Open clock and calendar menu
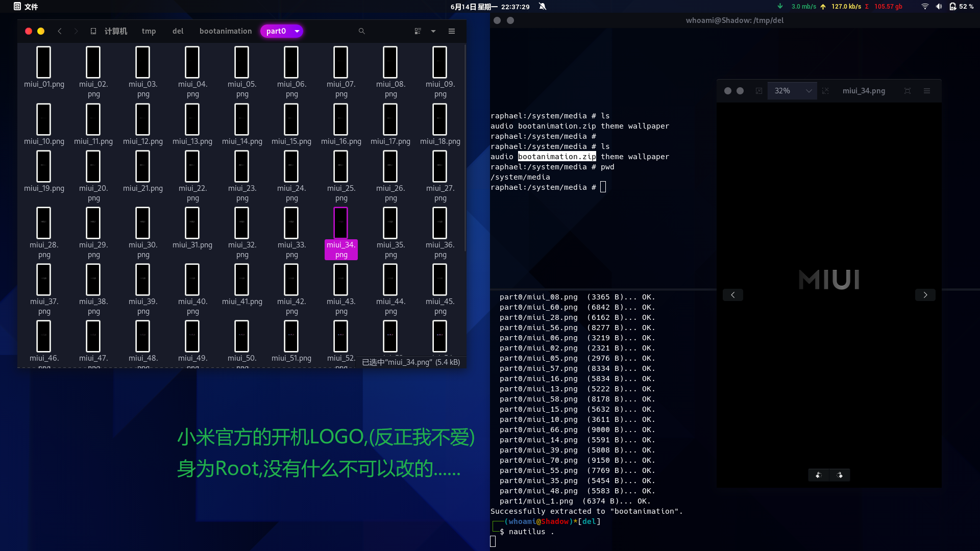 point(489,7)
